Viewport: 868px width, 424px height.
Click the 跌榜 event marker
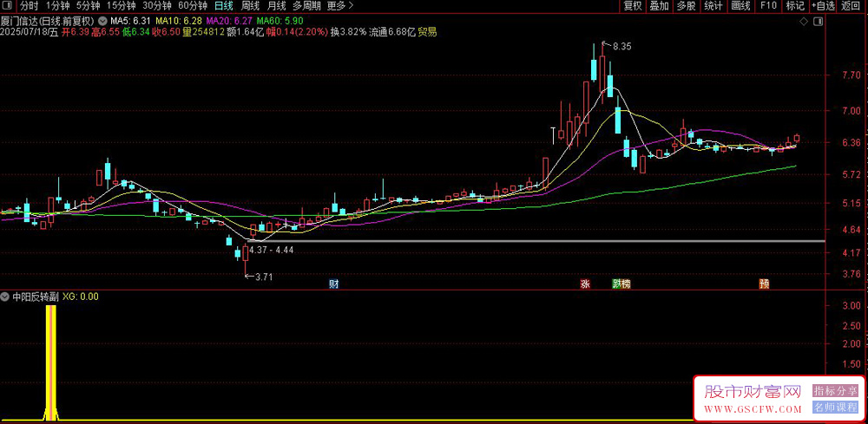point(621,284)
